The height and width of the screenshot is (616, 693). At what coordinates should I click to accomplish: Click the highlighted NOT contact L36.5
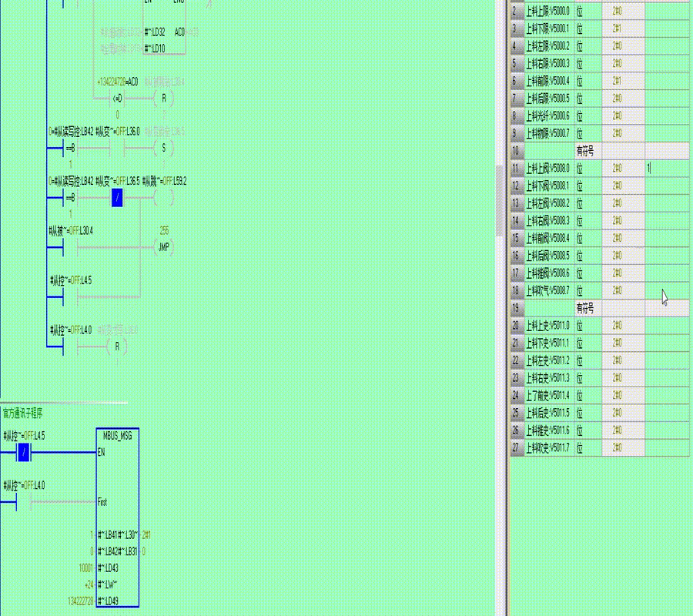pos(117,198)
